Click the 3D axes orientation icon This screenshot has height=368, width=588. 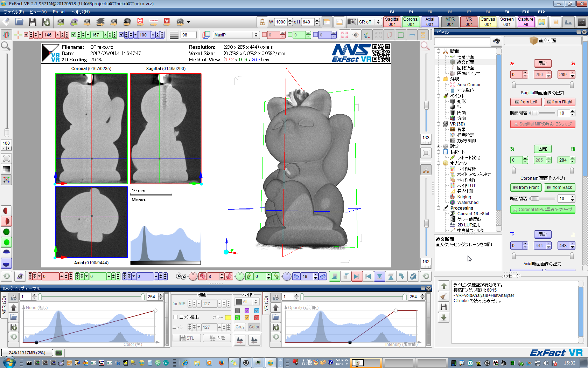point(366,35)
